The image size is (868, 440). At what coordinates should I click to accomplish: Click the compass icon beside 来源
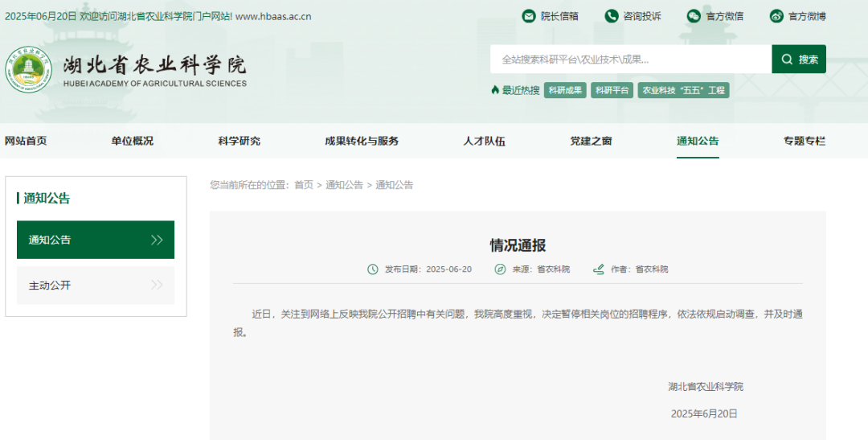tap(500, 269)
